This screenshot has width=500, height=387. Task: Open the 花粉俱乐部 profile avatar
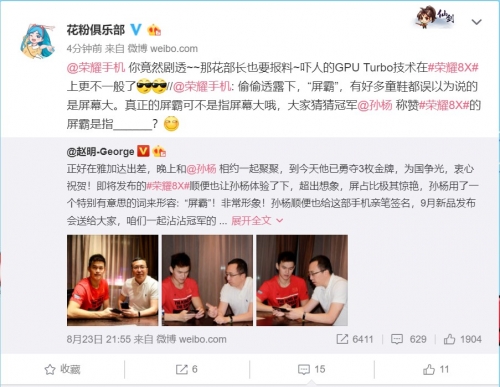point(38,41)
